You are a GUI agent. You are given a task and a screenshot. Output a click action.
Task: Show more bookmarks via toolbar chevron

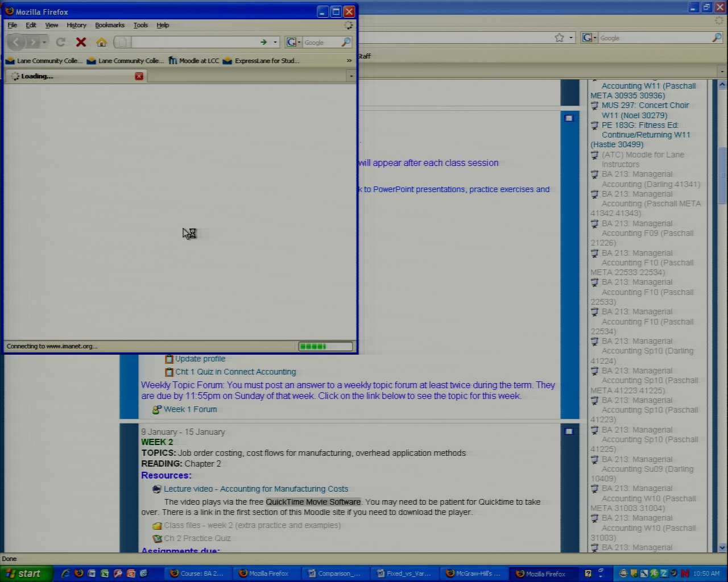pos(349,61)
